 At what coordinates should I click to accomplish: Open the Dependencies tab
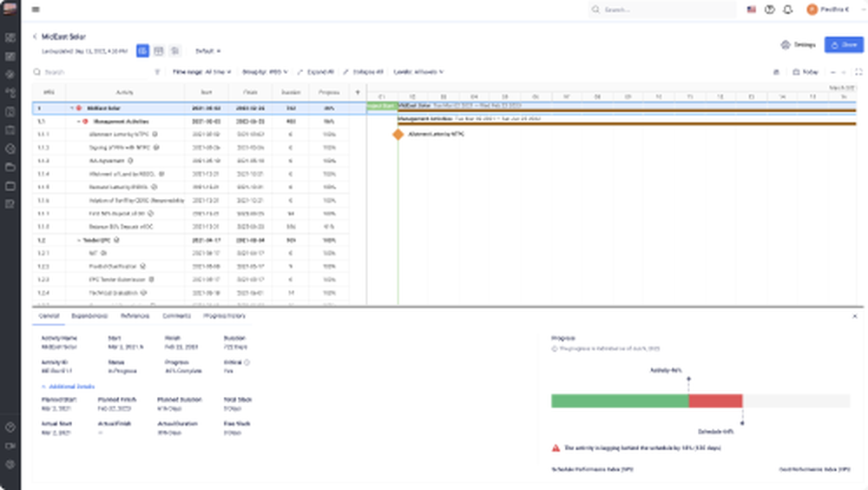point(89,316)
